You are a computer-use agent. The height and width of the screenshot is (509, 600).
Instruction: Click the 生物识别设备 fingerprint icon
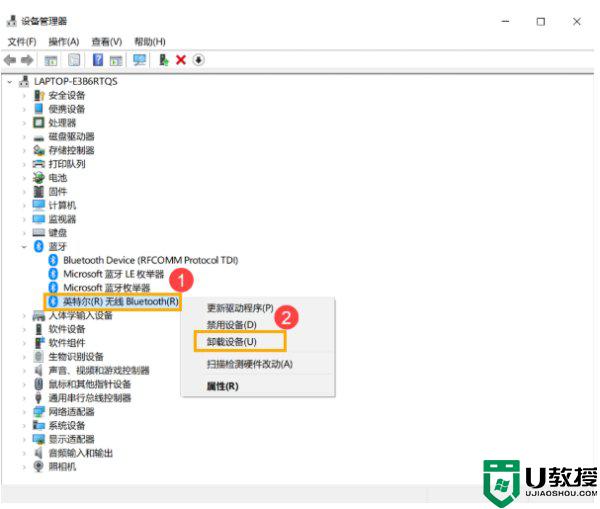pos(39,357)
